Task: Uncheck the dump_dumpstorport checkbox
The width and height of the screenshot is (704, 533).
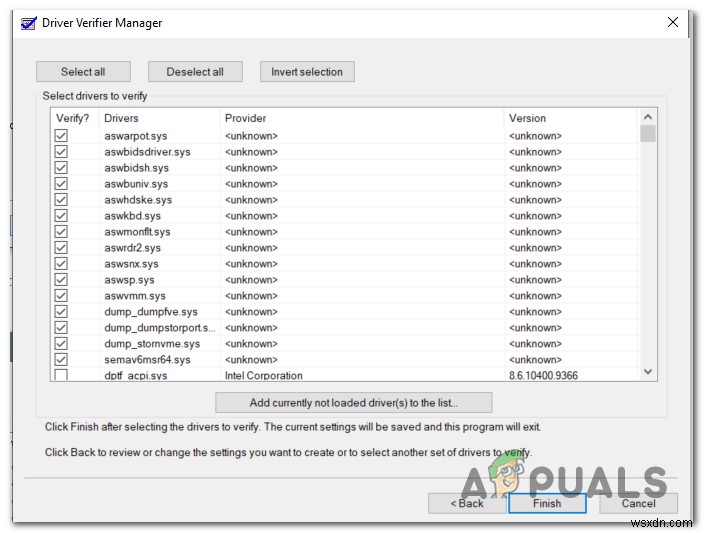Action: [61, 328]
